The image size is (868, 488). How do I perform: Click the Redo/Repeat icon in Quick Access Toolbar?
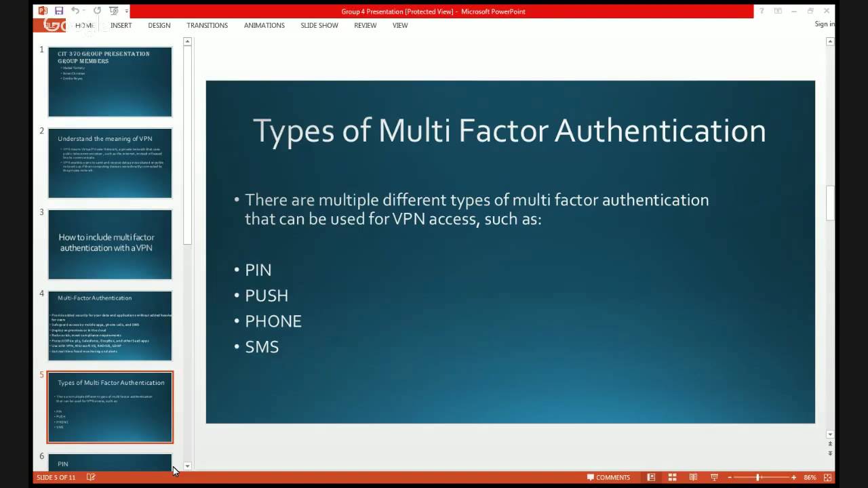point(97,11)
